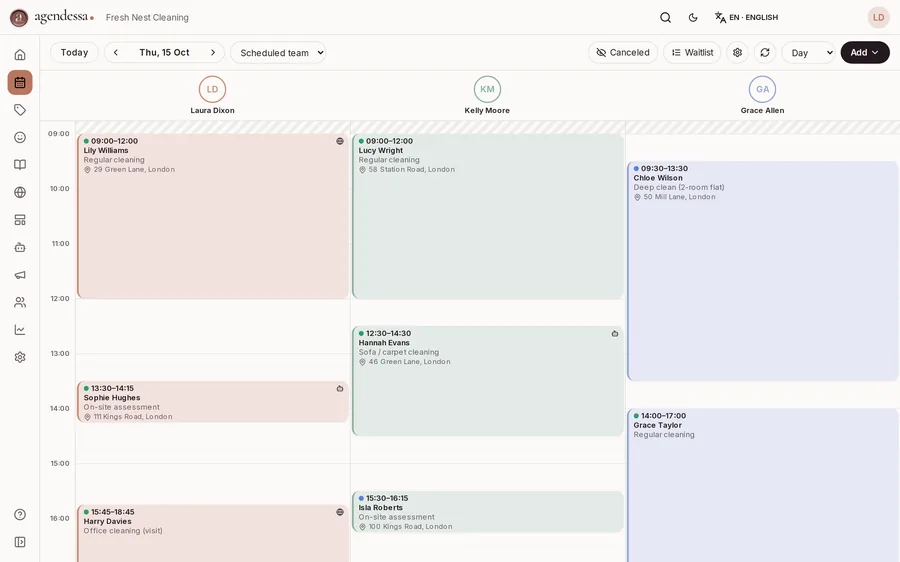Open calendar settings gear in toolbar
The image size is (900, 562).
pyautogui.click(x=738, y=52)
